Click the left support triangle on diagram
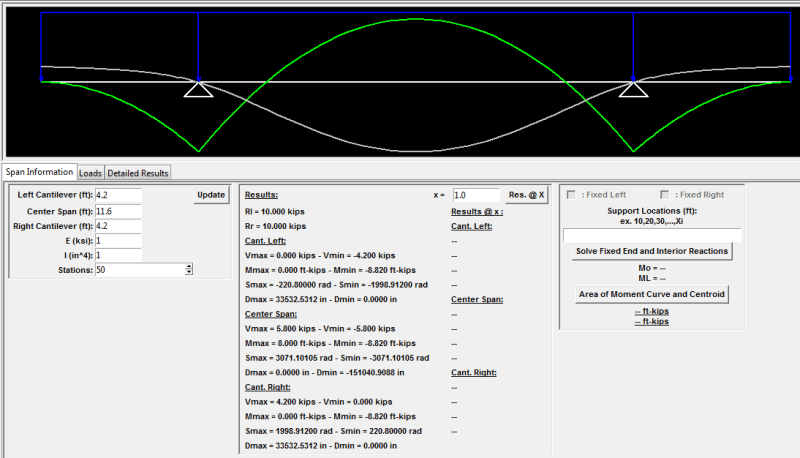The image size is (800, 458). (198, 89)
